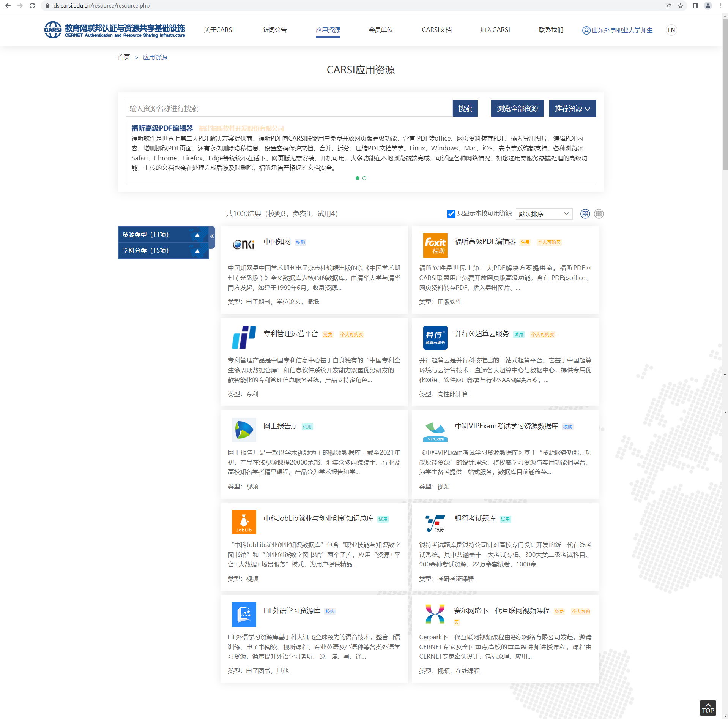Click the share page icon in address bar
Viewport: 728px width, 719px height.
point(668,6)
